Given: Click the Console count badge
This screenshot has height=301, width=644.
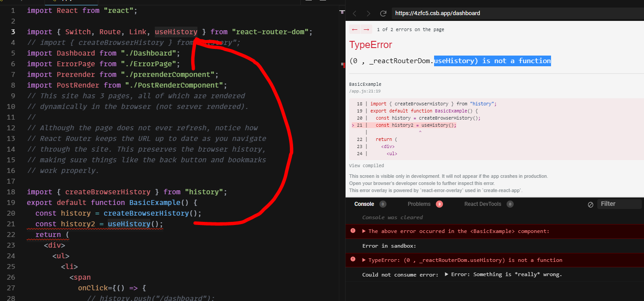Looking at the screenshot, I should [383, 204].
